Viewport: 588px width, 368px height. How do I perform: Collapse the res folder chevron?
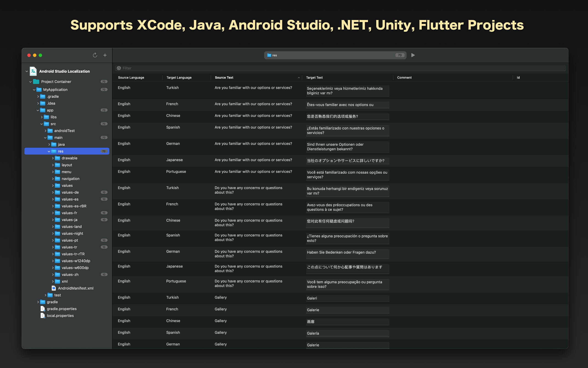tap(49, 151)
